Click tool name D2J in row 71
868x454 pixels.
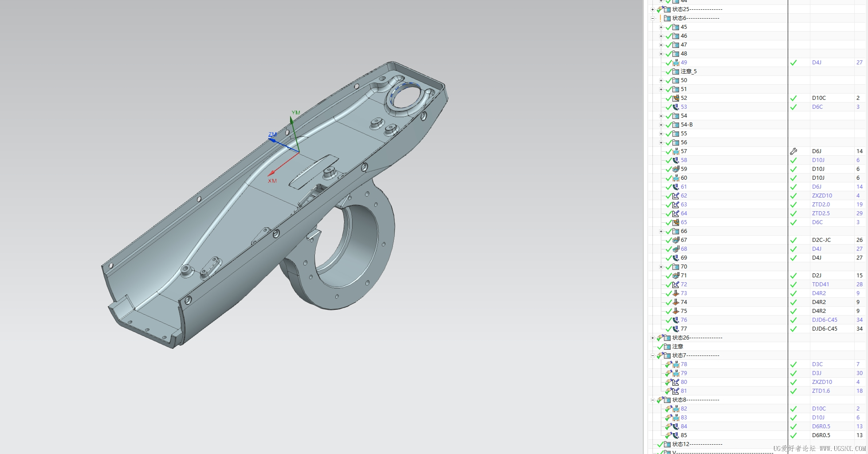817,276
